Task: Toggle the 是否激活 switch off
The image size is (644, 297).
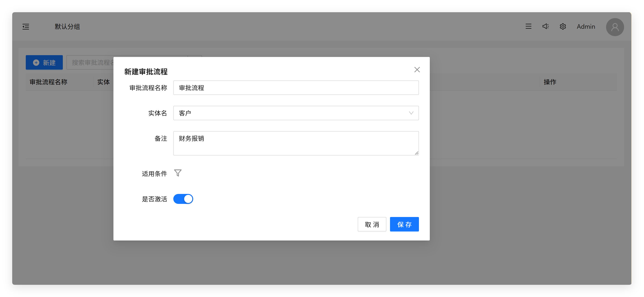Action: coord(183,199)
